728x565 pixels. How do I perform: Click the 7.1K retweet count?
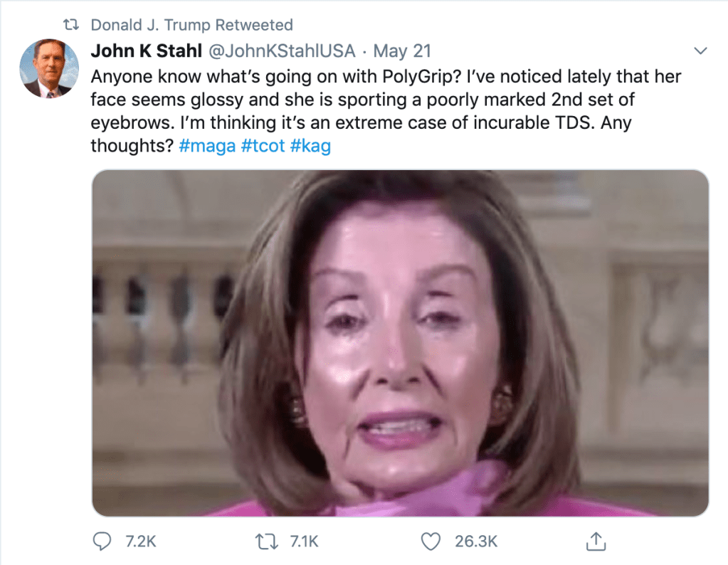point(305,542)
